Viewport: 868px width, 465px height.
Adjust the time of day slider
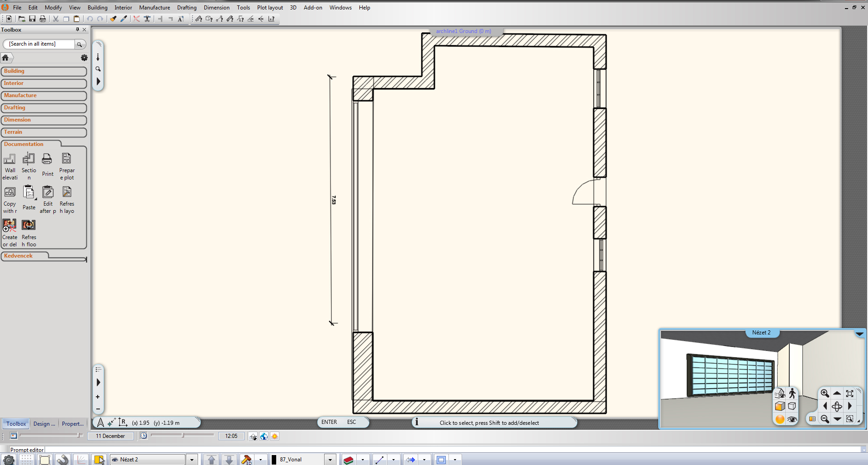(x=183, y=436)
